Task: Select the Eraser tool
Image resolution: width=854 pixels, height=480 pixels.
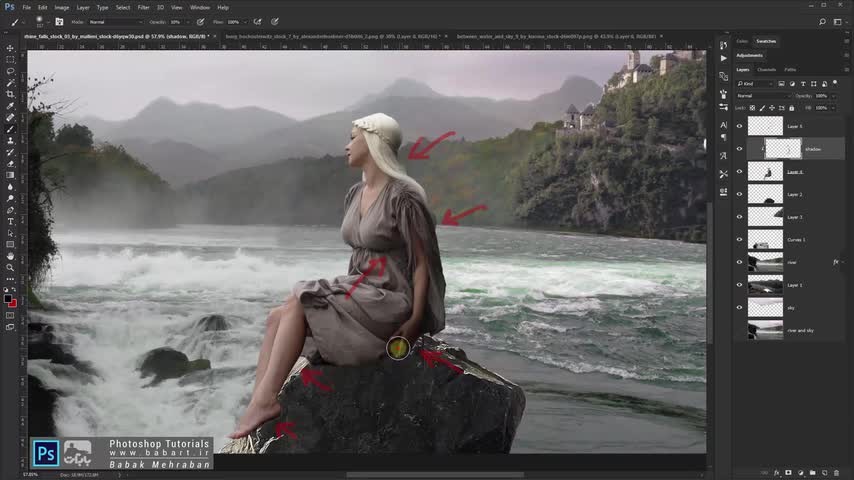Action: click(x=10, y=163)
